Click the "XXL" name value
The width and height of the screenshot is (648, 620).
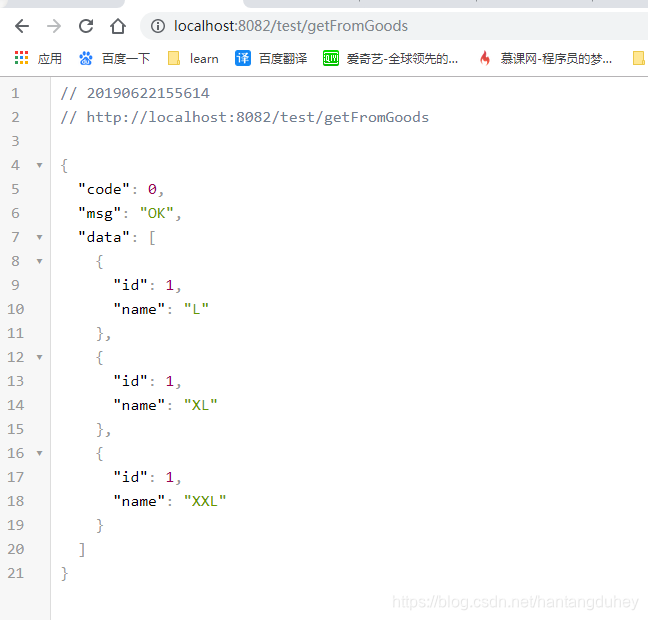(205, 501)
